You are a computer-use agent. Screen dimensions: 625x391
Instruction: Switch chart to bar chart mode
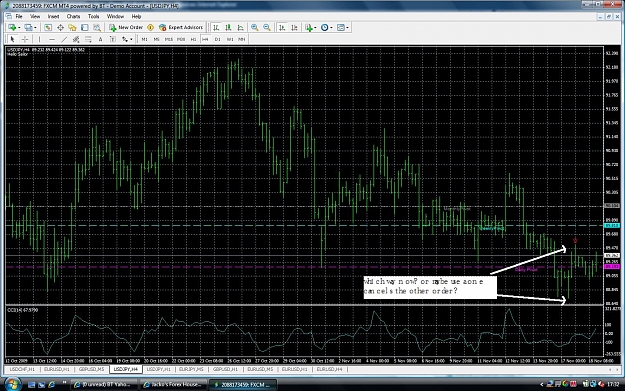[216, 28]
